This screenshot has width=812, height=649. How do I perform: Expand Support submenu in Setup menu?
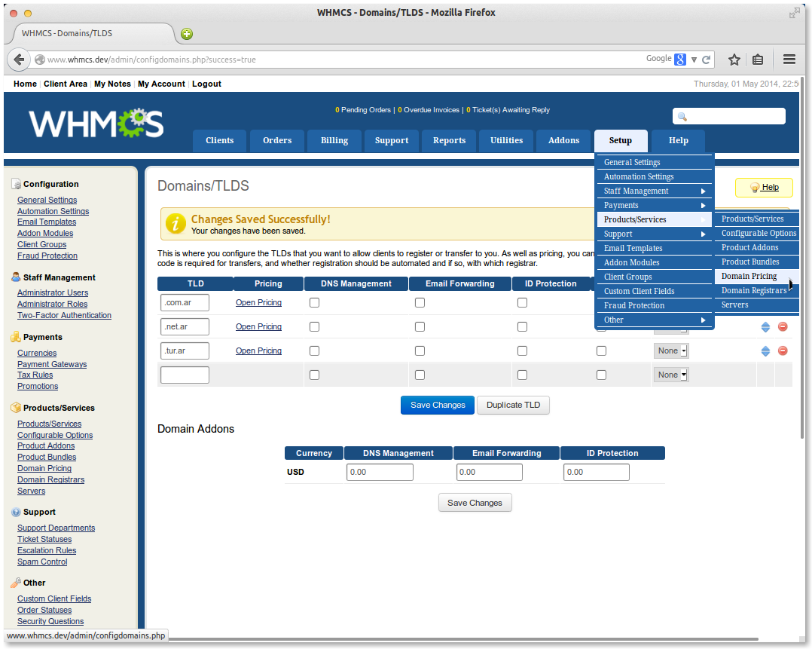point(655,234)
